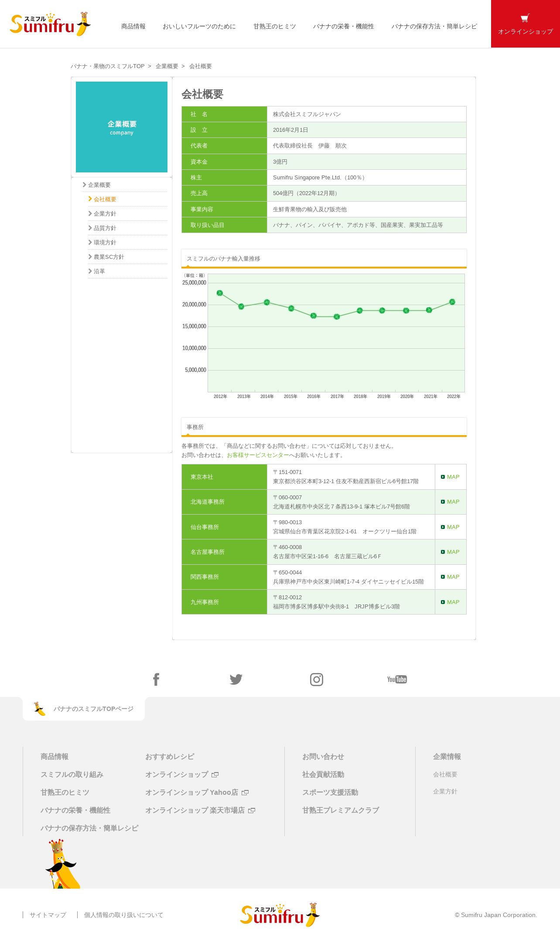Open footer バナナの保存方法・簡単レシピ link

point(89,828)
